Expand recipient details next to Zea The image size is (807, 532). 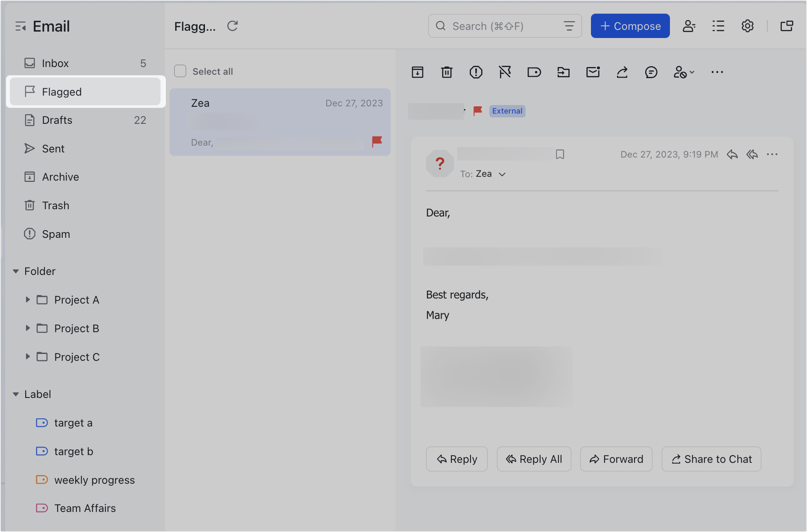502,174
